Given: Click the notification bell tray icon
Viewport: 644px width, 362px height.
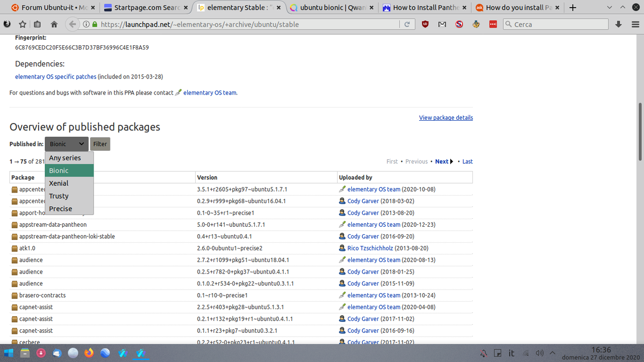Looking at the screenshot, I should [484, 353].
